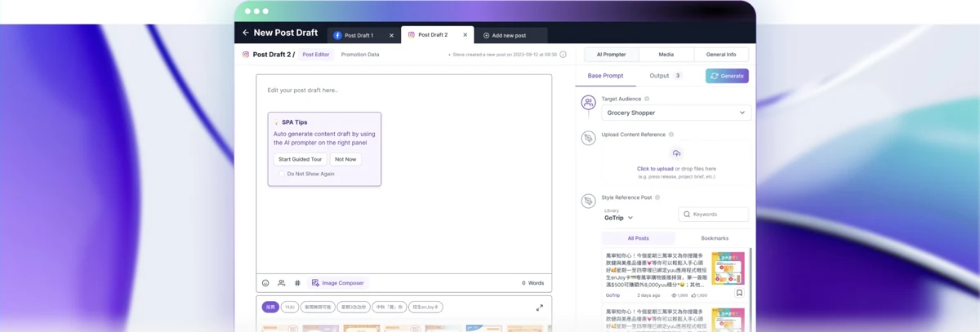Click the GoTrip source link under first post
The height and width of the screenshot is (332, 980).
(x=613, y=295)
